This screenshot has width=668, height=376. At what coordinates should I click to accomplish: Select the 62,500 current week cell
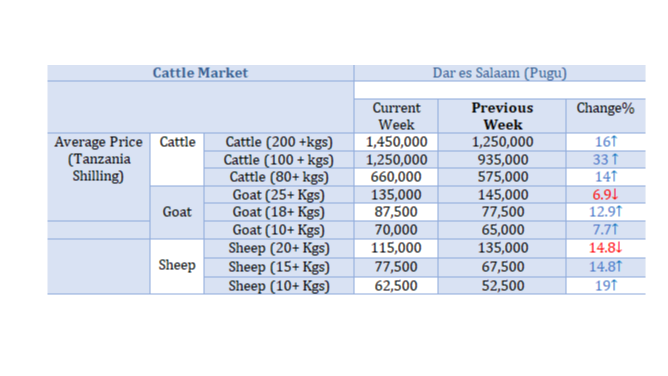point(396,286)
